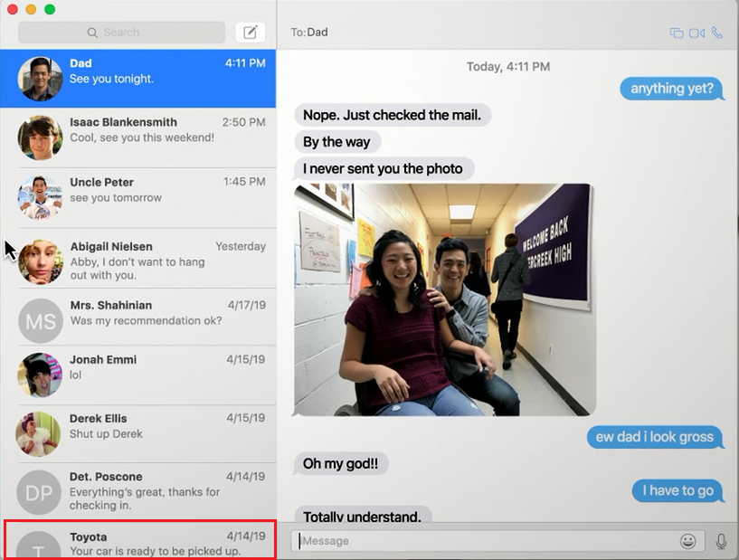The width and height of the screenshot is (739, 560).
Task: Click the compose new message icon
Action: tap(251, 33)
